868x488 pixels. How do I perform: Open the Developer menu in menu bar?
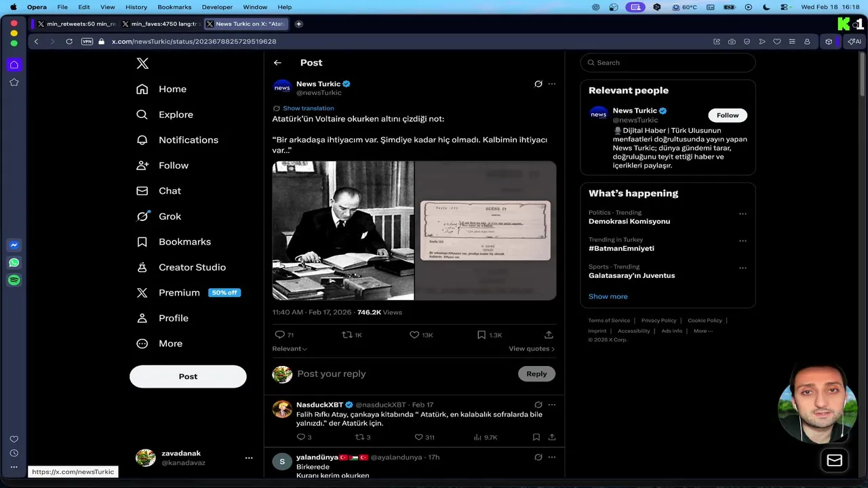[217, 7]
